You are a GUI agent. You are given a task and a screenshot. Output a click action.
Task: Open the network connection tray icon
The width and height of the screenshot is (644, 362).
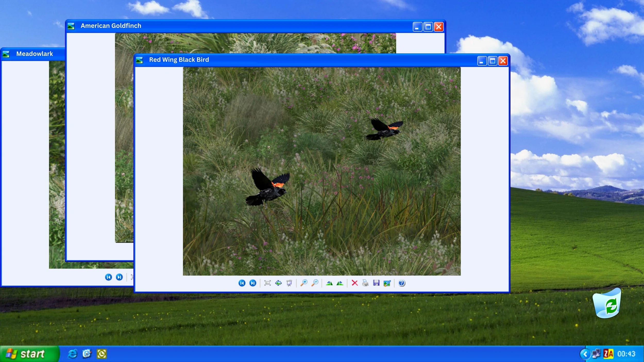pyautogui.click(x=596, y=354)
